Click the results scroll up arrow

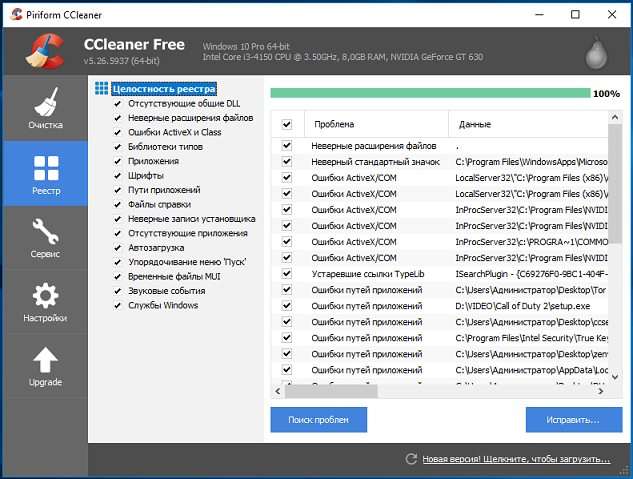(x=614, y=117)
